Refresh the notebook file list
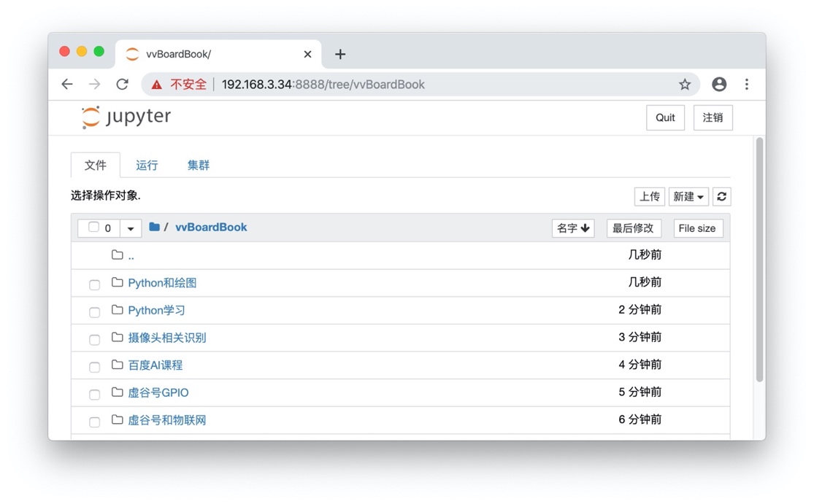This screenshot has width=814, height=504. [721, 196]
